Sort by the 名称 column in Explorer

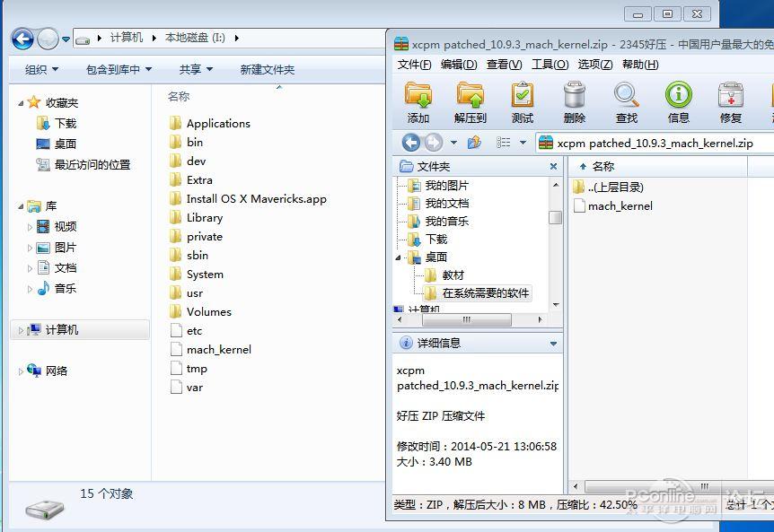pyautogui.click(x=178, y=97)
